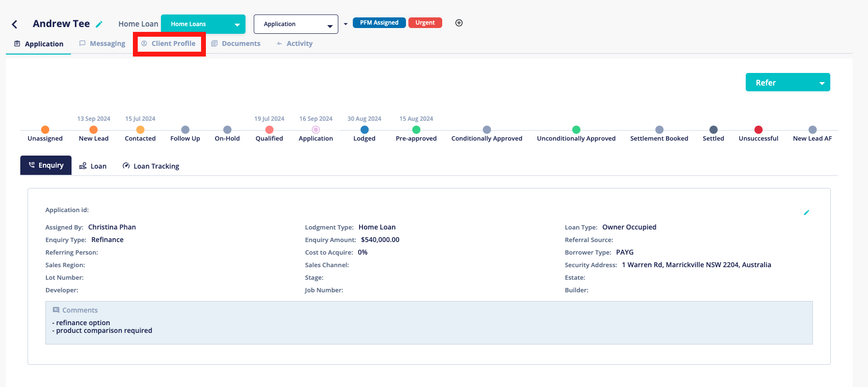The height and width of the screenshot is (387, 868).
Task: Click the Urgent tag
Action: 425,23
